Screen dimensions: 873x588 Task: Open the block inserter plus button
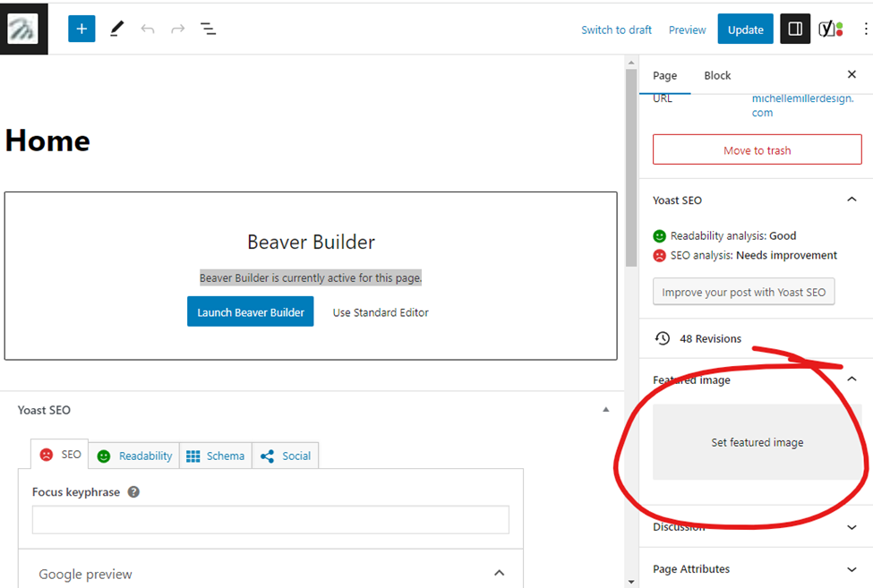tap(81, 29)
